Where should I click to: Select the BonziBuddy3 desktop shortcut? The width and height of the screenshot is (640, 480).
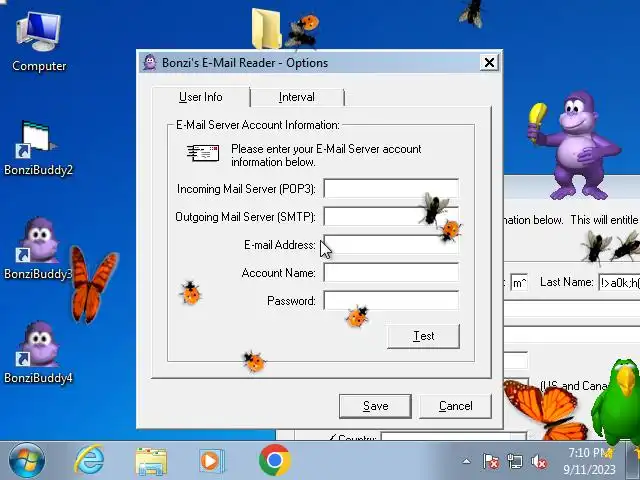38,249
